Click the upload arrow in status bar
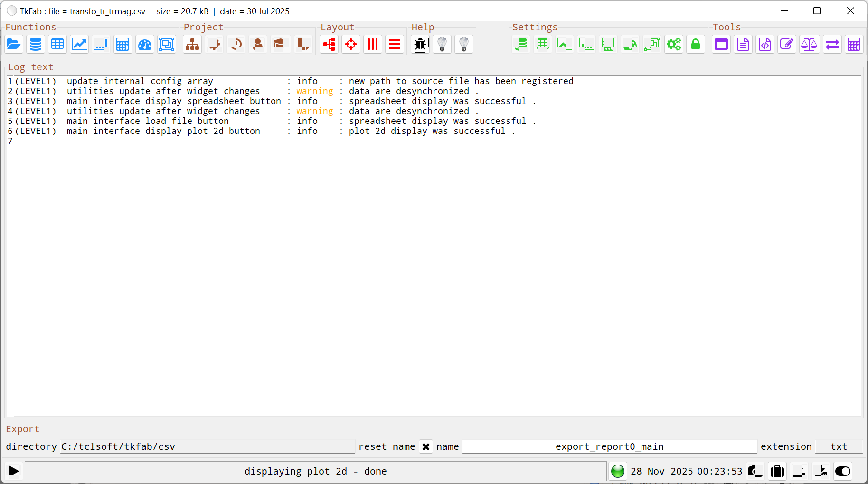The width and height of the screenshot is (868, 484). 799,471
